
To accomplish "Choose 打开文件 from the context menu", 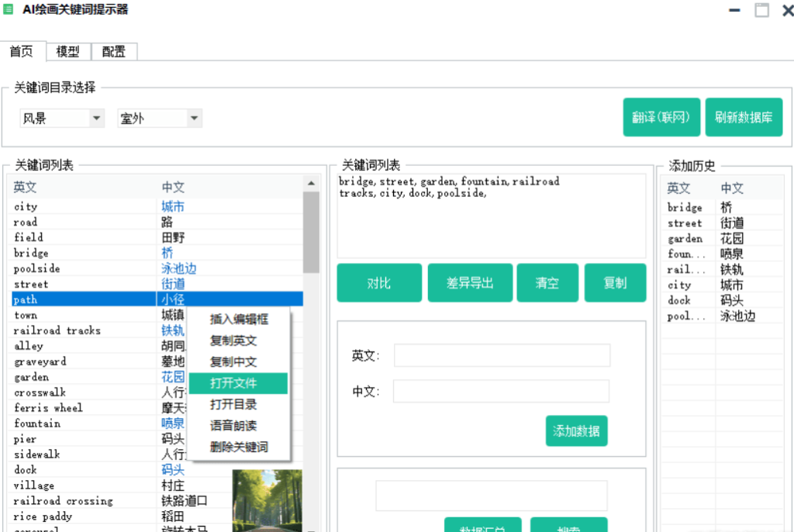I will tap(234, 383).
